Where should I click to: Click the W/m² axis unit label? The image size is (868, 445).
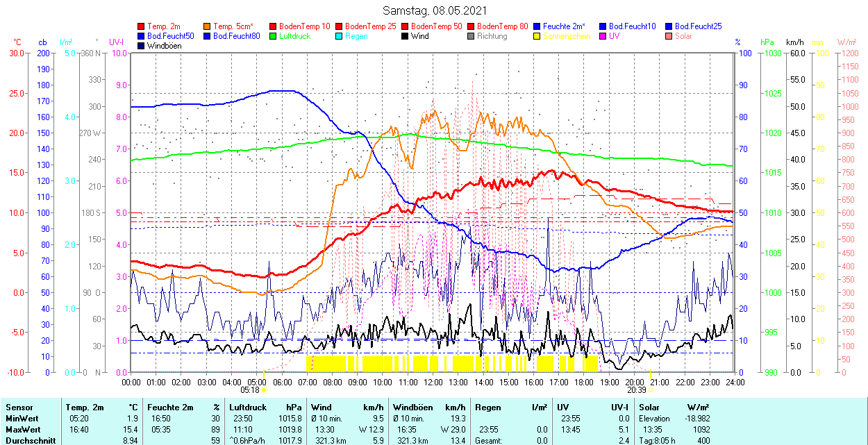848,42
